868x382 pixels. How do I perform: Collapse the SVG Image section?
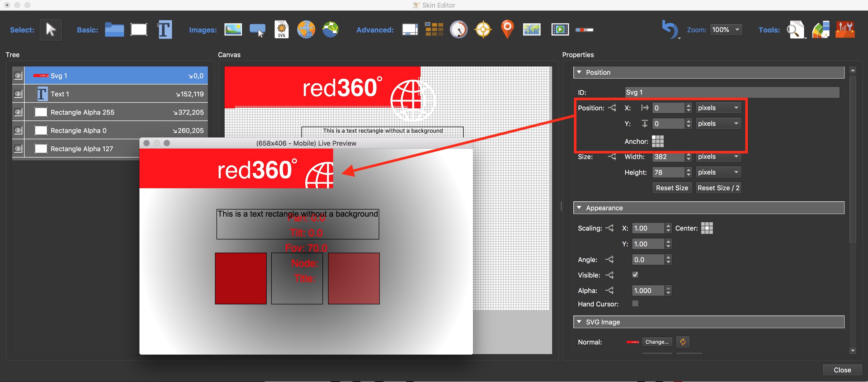579,322
